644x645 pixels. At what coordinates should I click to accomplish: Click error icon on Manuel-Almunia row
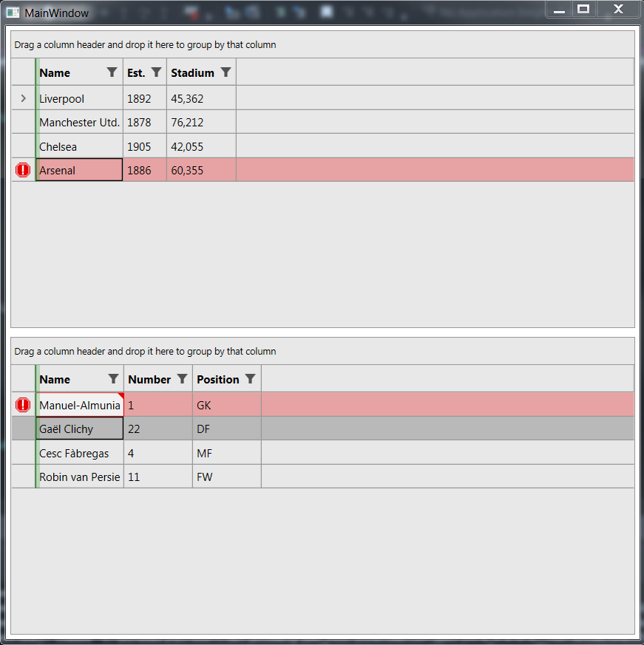[x=23, y=405]
